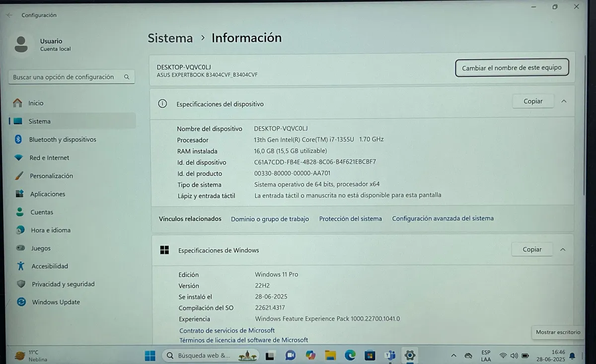Open Términos de licencia del software link
This screenshot has height=364, width=596.
244,340
